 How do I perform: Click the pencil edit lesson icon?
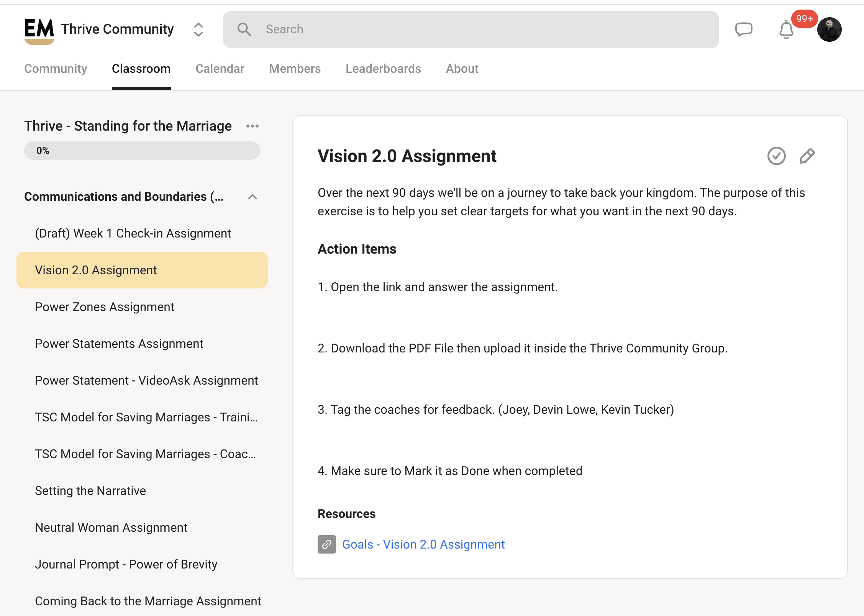point(807,156)
